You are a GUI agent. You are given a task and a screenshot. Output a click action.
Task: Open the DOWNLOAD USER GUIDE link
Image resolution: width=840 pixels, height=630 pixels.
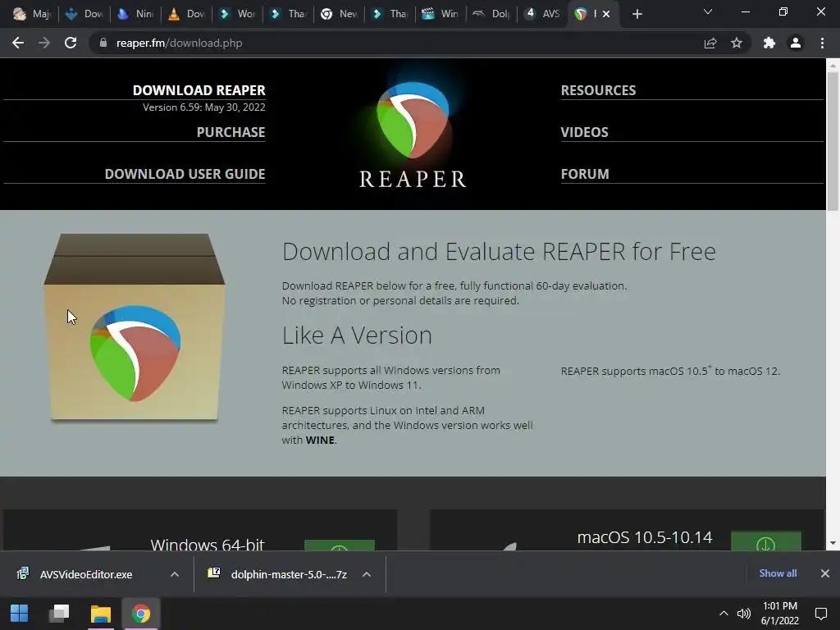(185, 174)
